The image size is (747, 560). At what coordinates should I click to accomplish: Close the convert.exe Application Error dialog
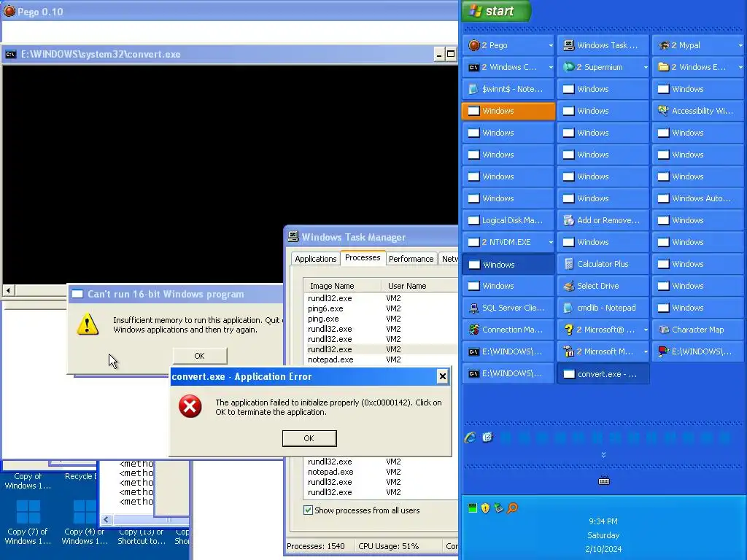click(x=443, y=377)
